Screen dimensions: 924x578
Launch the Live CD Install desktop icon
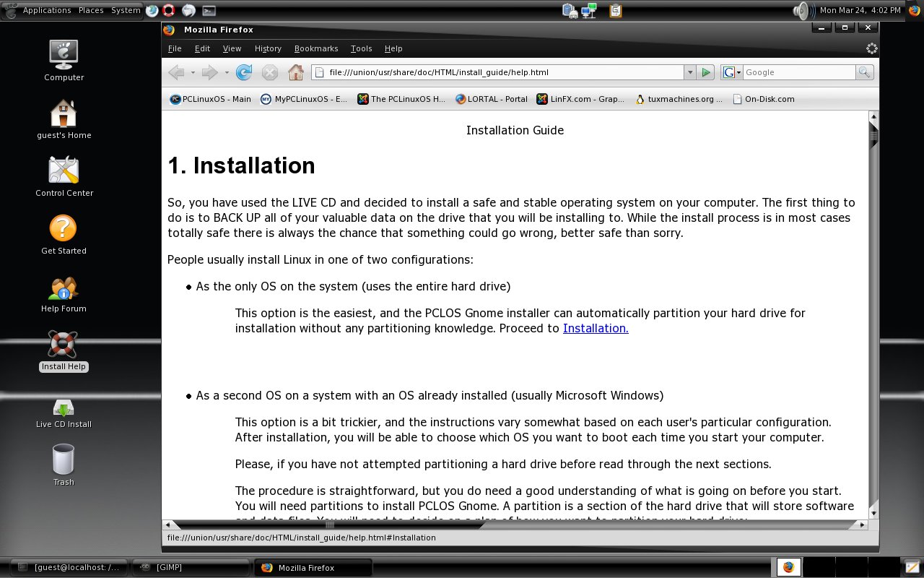pos(64,413)
